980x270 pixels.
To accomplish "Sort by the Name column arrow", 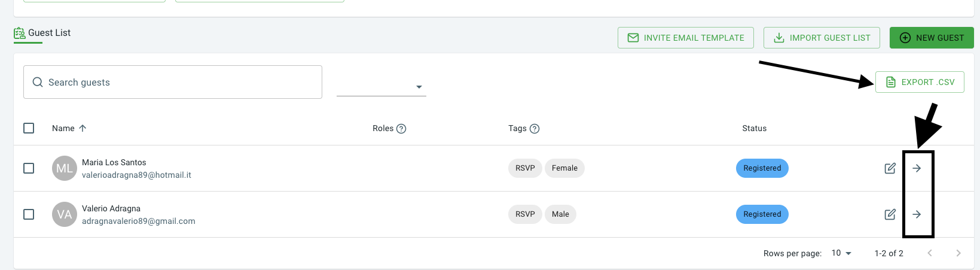I will tap(83, 128).
